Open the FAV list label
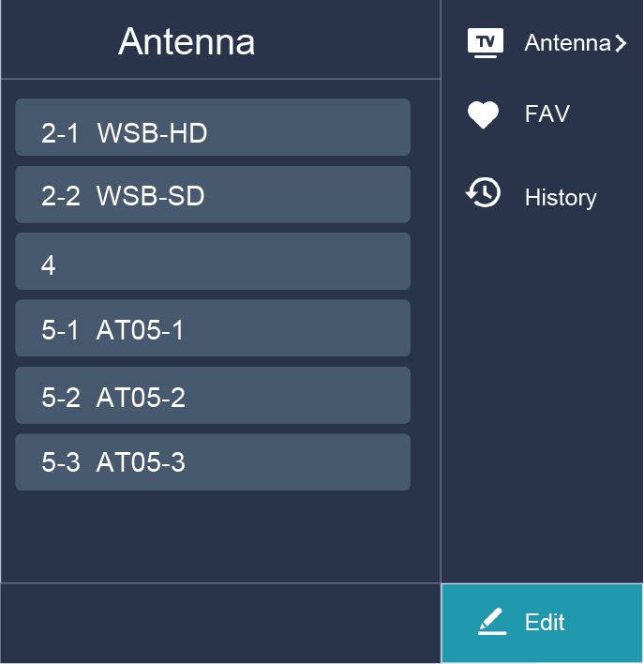This screenshot has width=644, height=664. [x=547, y=115]
